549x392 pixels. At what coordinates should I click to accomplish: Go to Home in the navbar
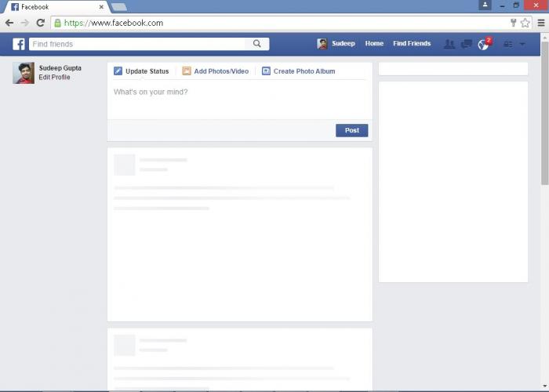point(374,43)
